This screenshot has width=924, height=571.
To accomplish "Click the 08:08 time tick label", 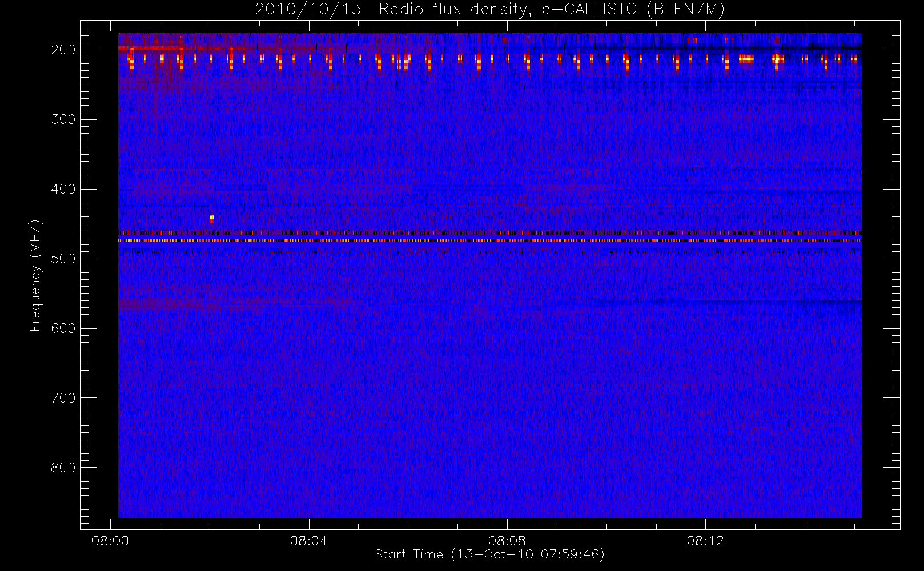I will pyautogui.click(x=507, y=540).
